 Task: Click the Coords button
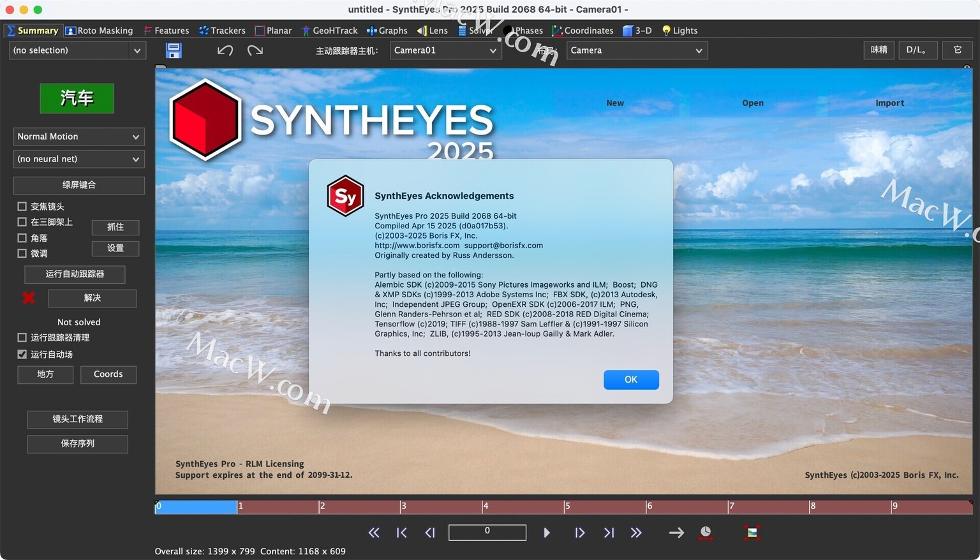point(108,374)
